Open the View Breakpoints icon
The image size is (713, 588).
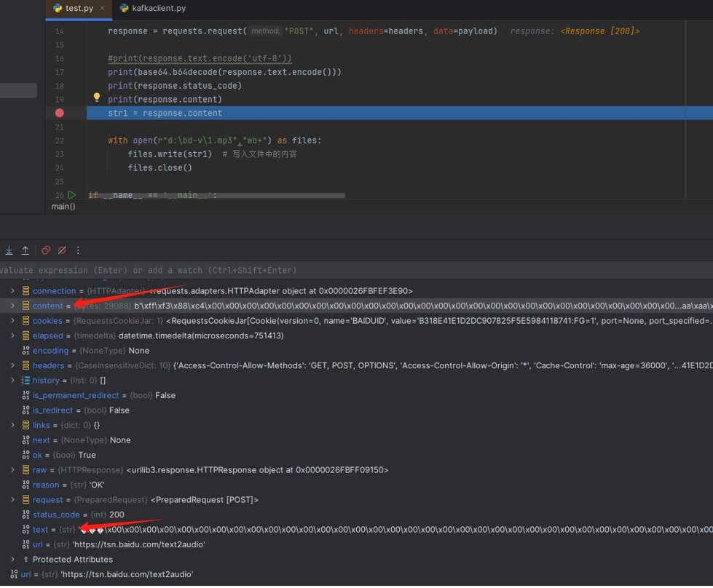(x=45, y=250)
